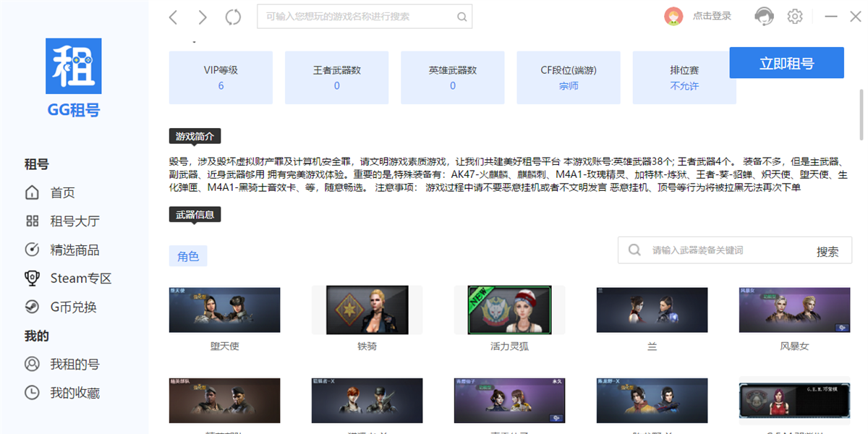Screen dimensions: 868x434
Task: Open 租号大厅 in the sidebar
Action: pos(74,221)
